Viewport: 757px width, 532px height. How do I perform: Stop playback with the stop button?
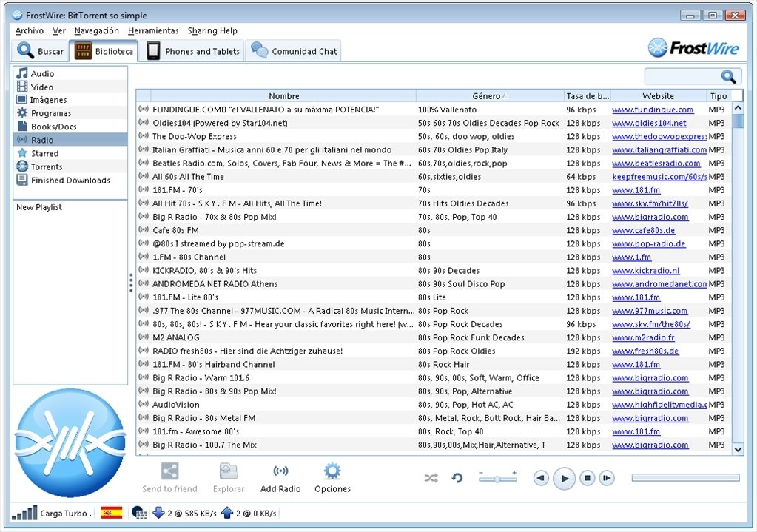pos(587,478)
